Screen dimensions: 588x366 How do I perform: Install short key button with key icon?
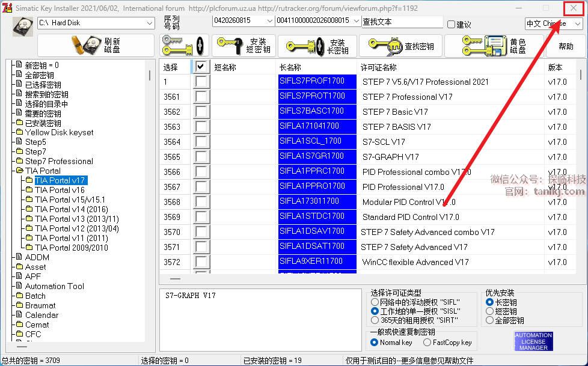(x=243, y=46)
